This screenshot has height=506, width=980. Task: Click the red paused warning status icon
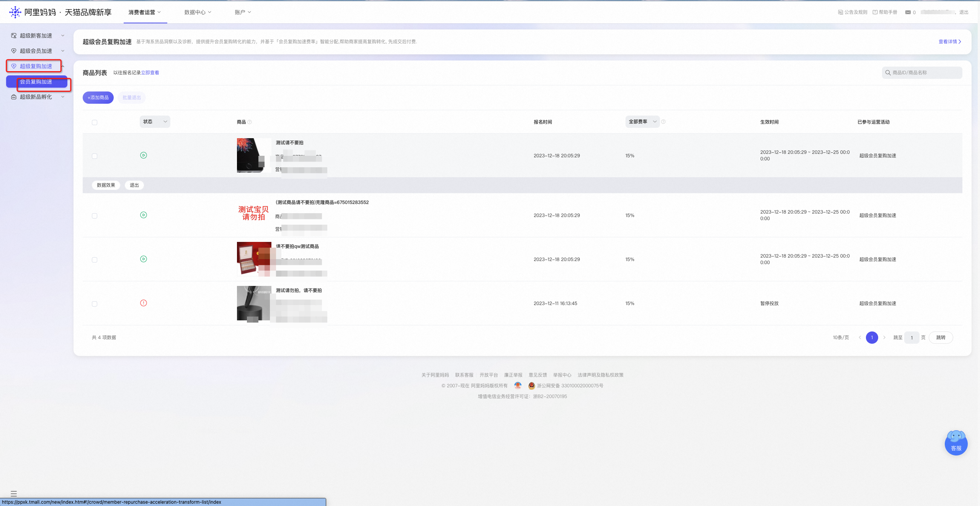tap(144, 303)
